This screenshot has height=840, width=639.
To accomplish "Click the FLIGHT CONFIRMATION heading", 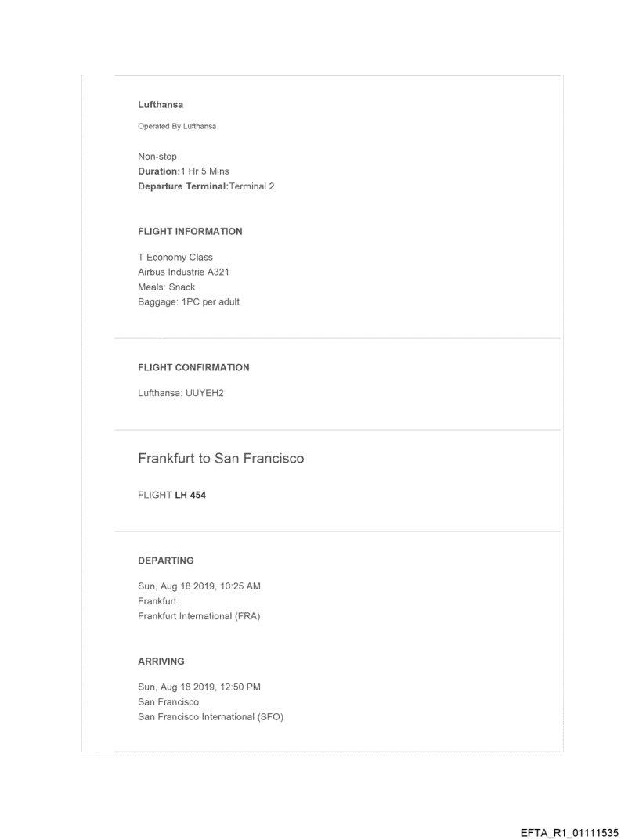I will (x=193, y=367).
